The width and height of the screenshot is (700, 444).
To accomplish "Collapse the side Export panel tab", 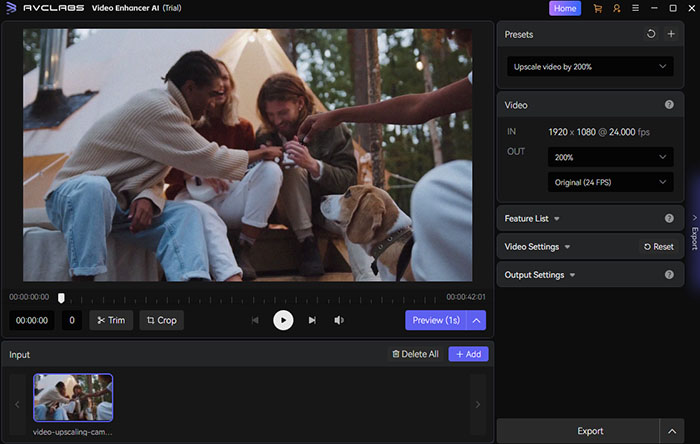I will pos(695,232).
